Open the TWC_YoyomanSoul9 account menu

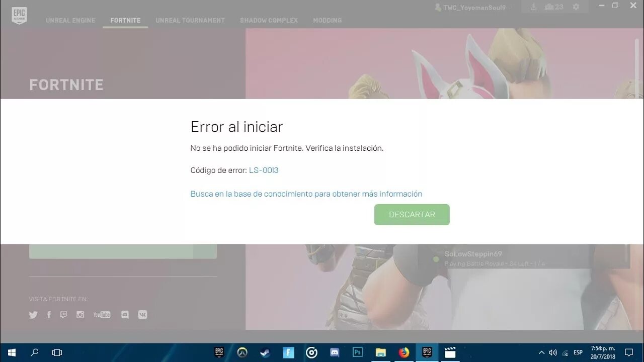(474, 8)
